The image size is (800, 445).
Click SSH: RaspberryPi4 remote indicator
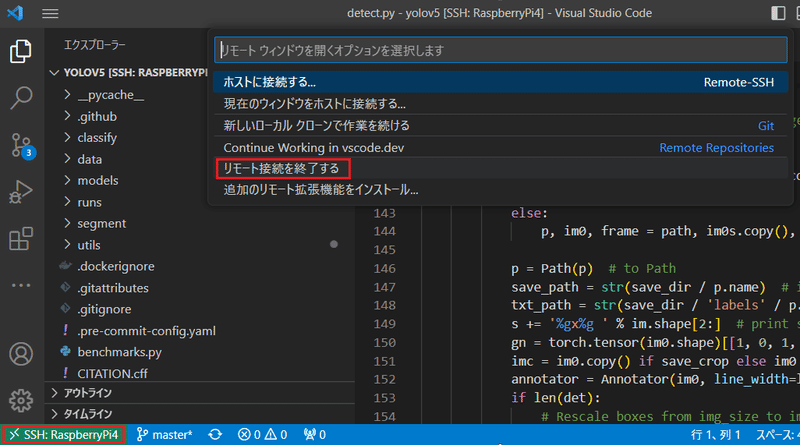64,435
